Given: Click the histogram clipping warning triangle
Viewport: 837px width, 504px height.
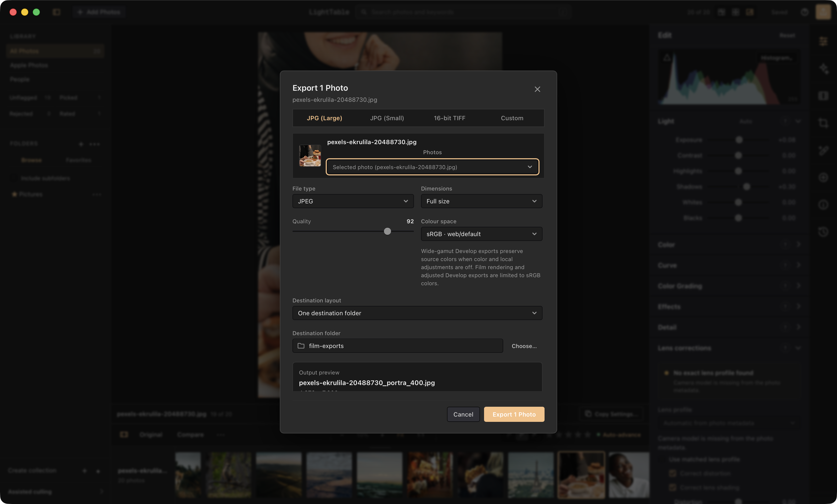Looking at the screenshot, I should (667, 58).
